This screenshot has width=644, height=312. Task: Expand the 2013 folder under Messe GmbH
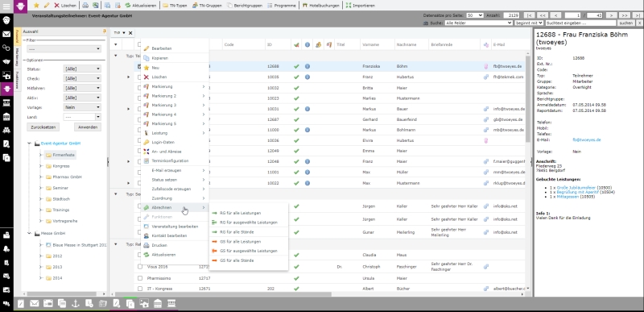[x=41, y=267]
